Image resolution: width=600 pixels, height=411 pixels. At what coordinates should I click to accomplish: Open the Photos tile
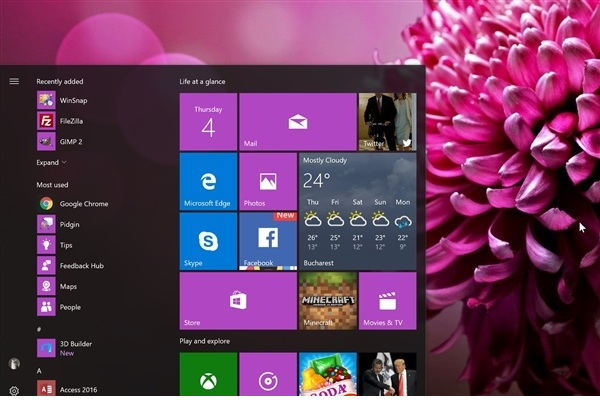click(x=268, y=181)
